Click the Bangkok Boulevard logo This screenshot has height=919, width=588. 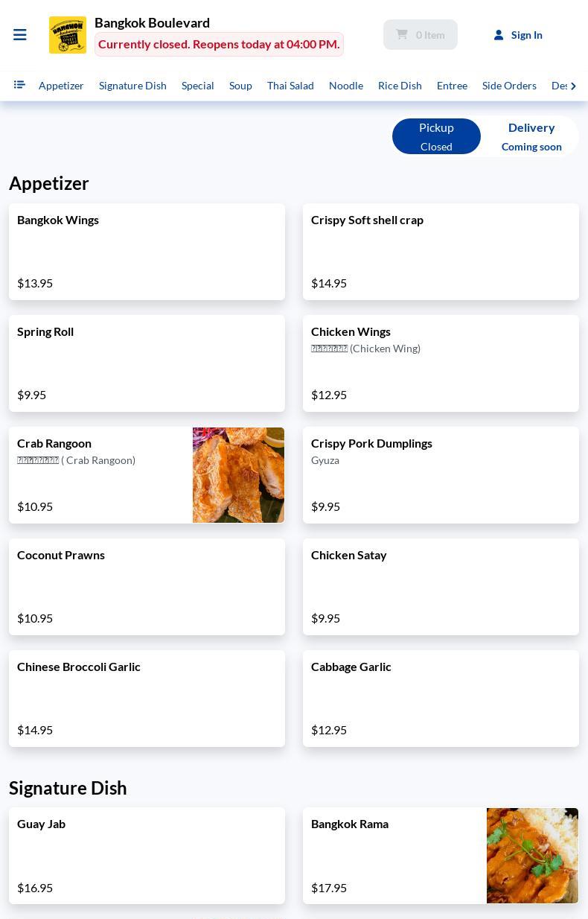point(68,35)
